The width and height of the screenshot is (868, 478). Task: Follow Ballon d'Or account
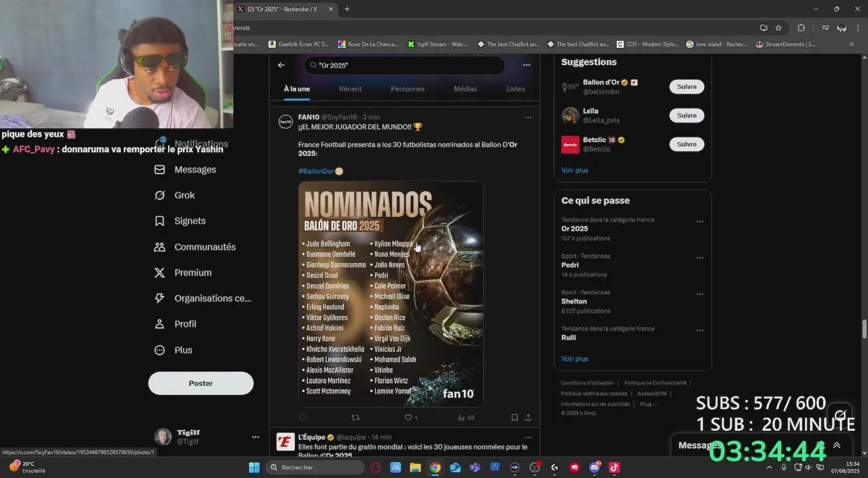pyautogui.click(x=687, y=87)
